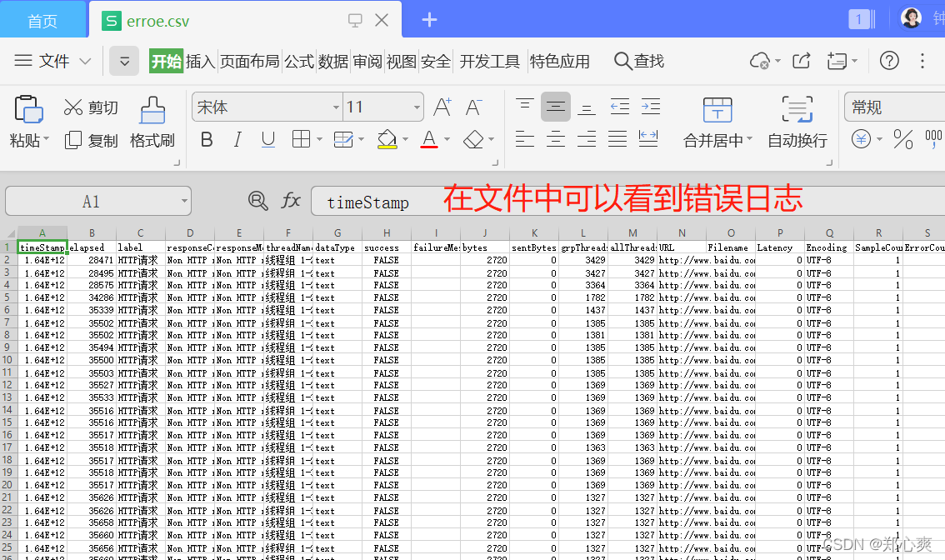Apply the red font color
This screenshot has height=560, width=945.
pyautogui.click(x=429, y=139)
